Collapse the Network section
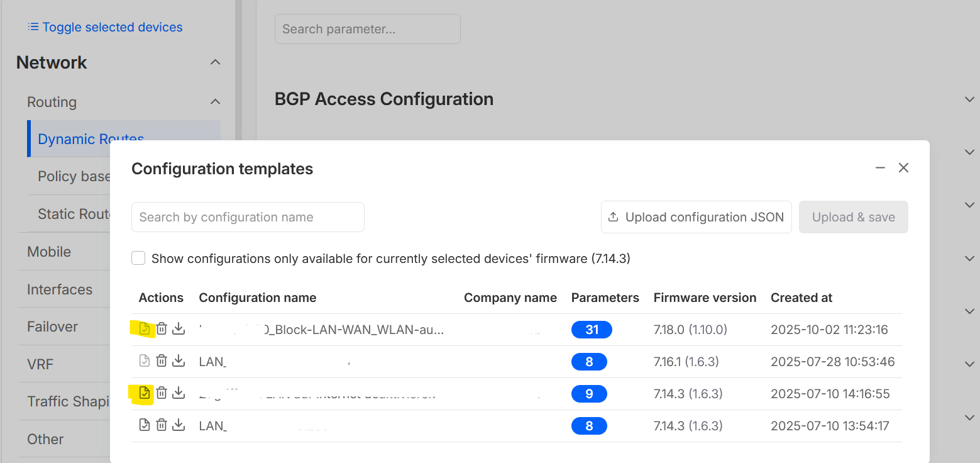The image size is (980, 463). [215, 62]
